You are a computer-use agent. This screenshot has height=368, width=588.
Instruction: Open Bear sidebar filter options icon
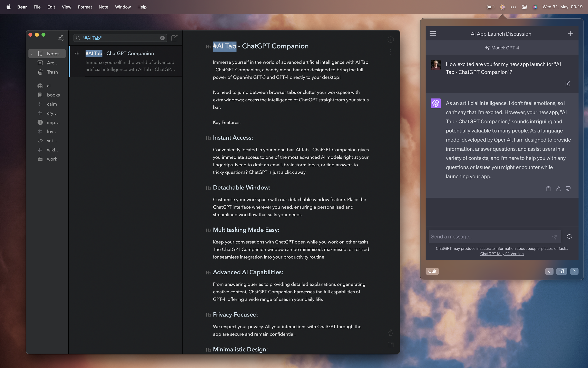click(61, 38)
